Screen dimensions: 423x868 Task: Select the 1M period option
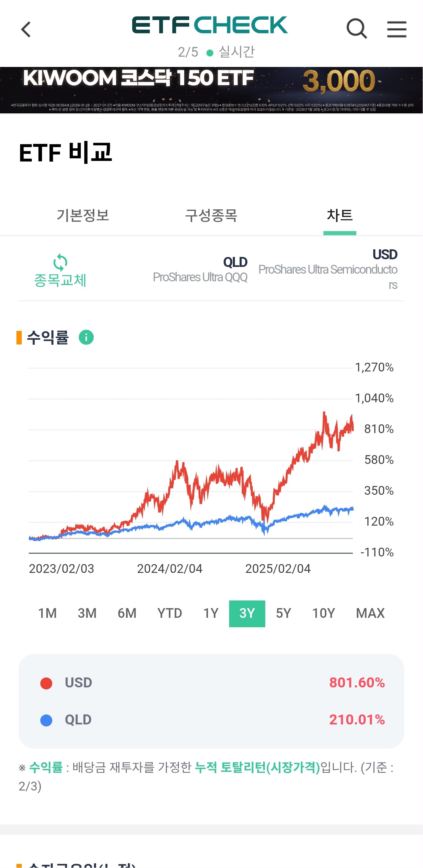(x=48, y=613)
